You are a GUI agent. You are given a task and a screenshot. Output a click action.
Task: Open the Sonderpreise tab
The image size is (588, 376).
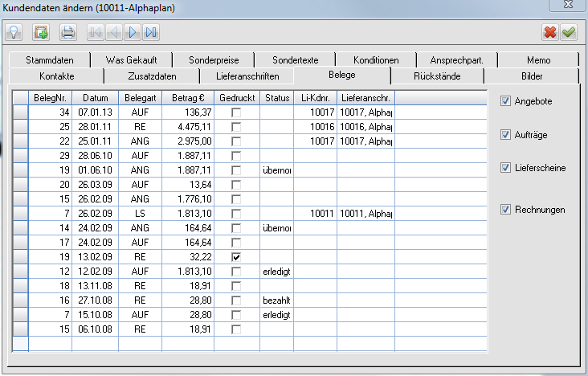214,60
